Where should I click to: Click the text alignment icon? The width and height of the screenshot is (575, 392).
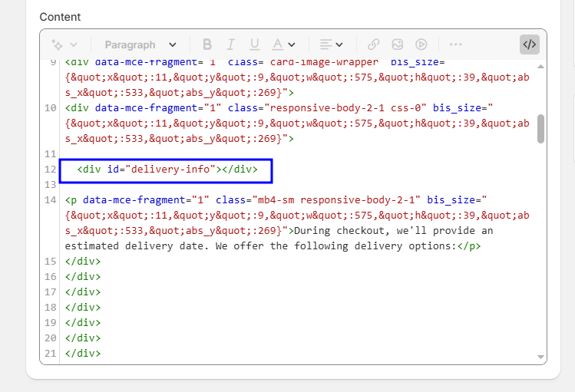coord(326,44)
